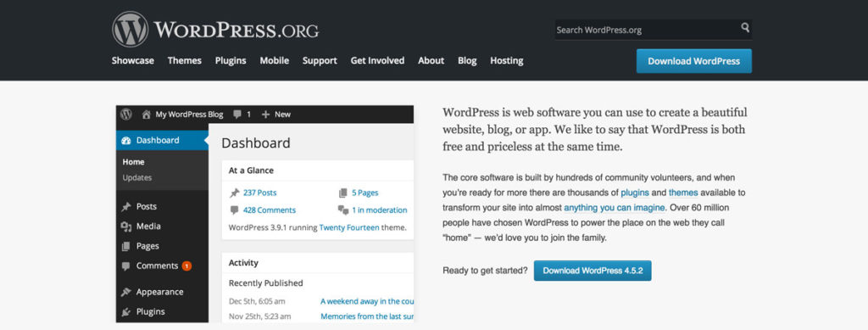Go to the Plugins navigation item in the header

click(231, 61)
